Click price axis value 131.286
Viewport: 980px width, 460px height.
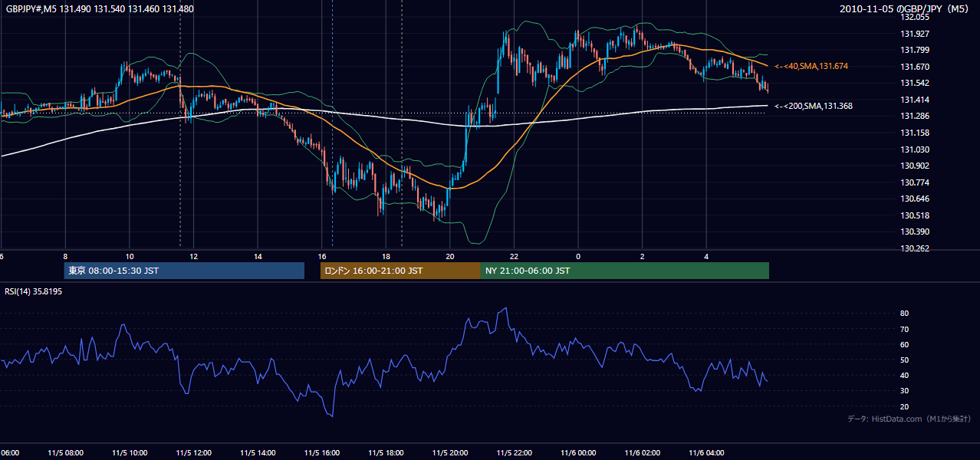(x=915, y=117)
